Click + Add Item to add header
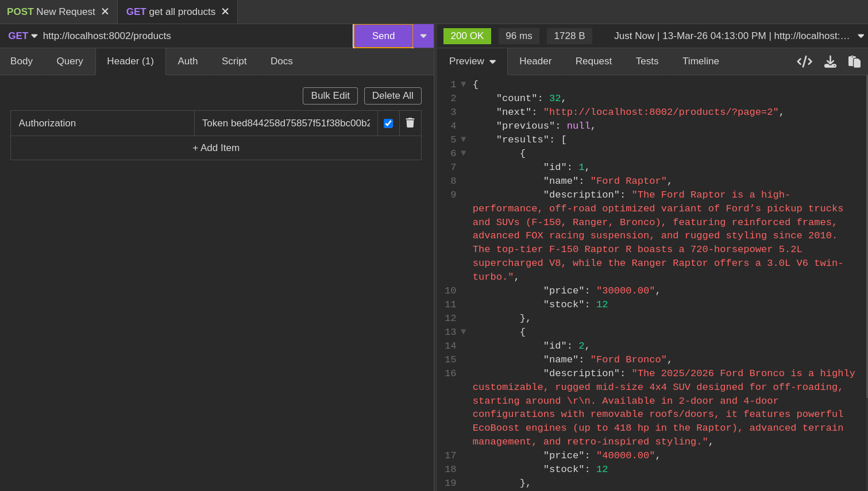 coord(216,148)
